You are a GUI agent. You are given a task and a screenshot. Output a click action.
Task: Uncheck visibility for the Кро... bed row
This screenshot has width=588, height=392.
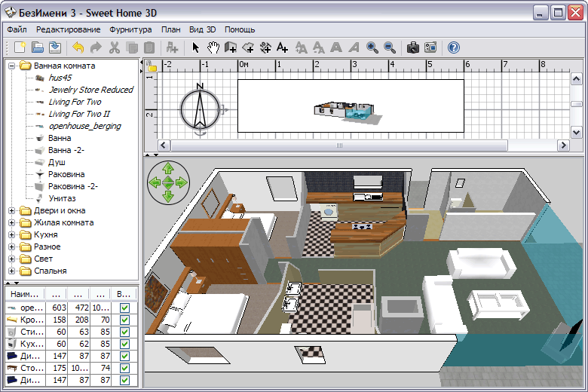[124, 320]
